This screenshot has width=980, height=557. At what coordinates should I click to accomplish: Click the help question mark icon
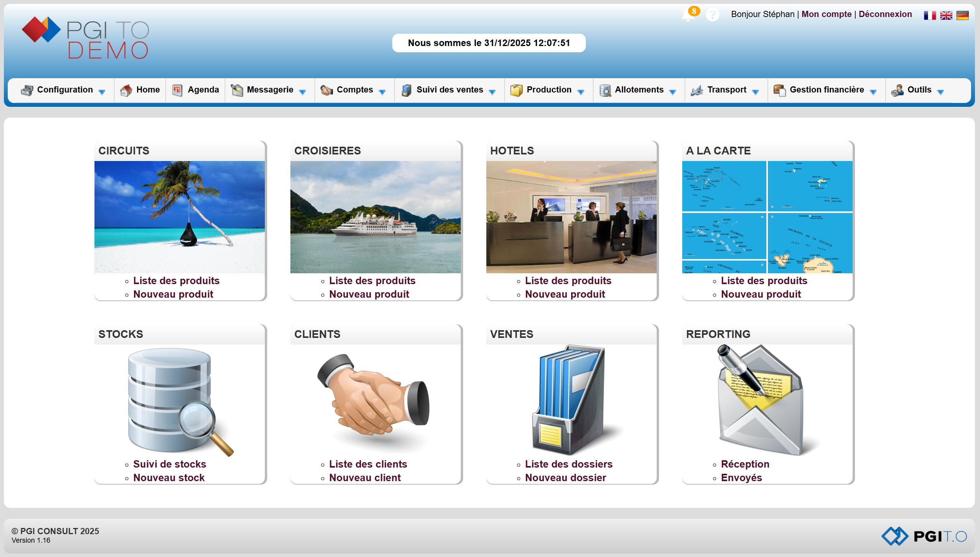(712, 15)
